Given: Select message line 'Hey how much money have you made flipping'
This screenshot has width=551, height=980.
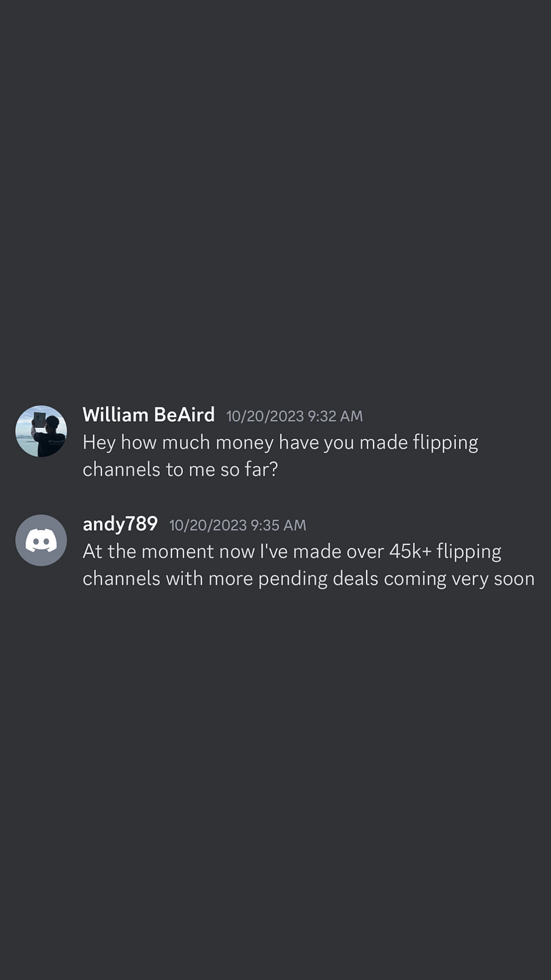Looking at the screenshot, I should [x=280, y=443].
